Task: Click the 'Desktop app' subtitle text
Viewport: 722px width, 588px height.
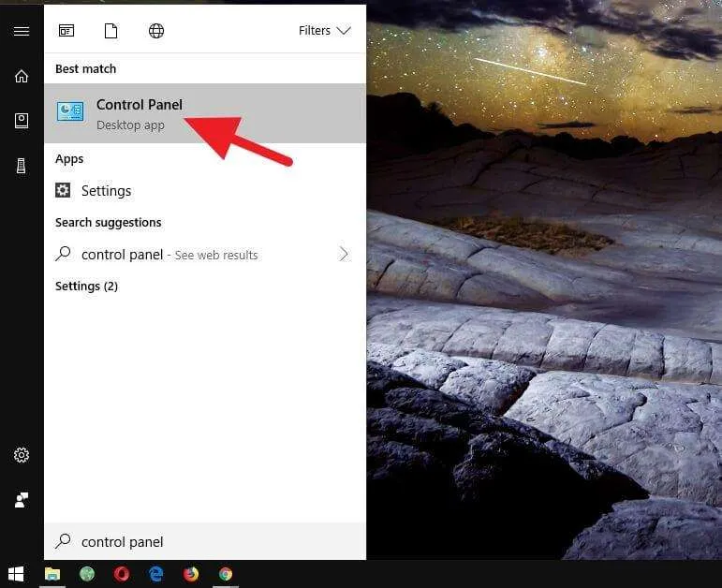Action: coord(130,125)
